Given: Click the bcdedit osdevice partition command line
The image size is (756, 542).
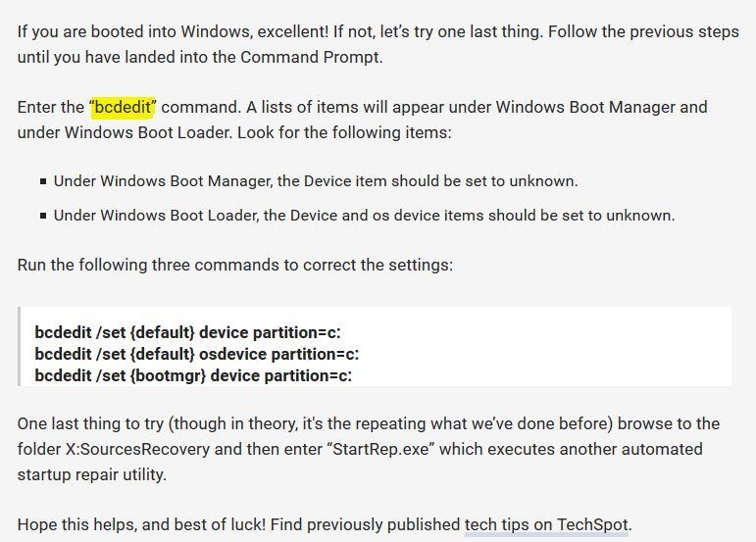Looking at the screenshot, I should 197,354.
